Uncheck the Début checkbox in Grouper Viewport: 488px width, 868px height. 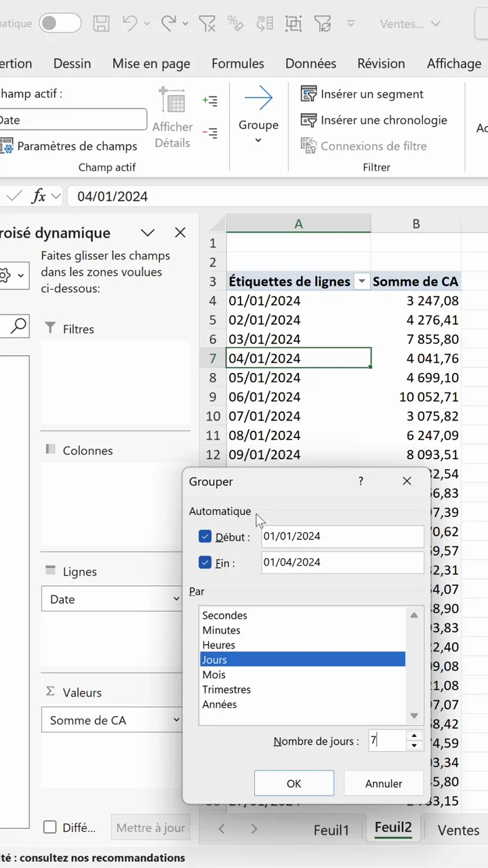205,536
